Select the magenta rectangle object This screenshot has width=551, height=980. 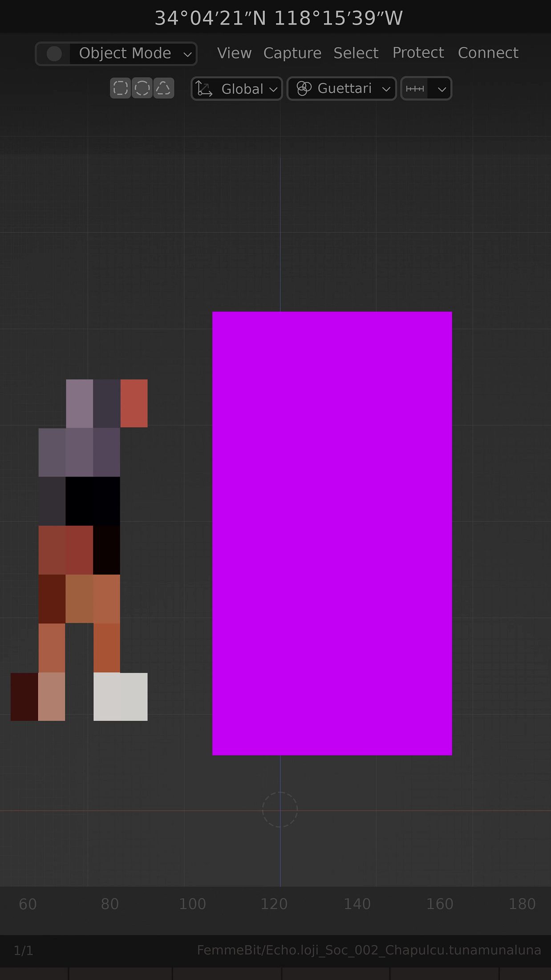tap(332, 533)
